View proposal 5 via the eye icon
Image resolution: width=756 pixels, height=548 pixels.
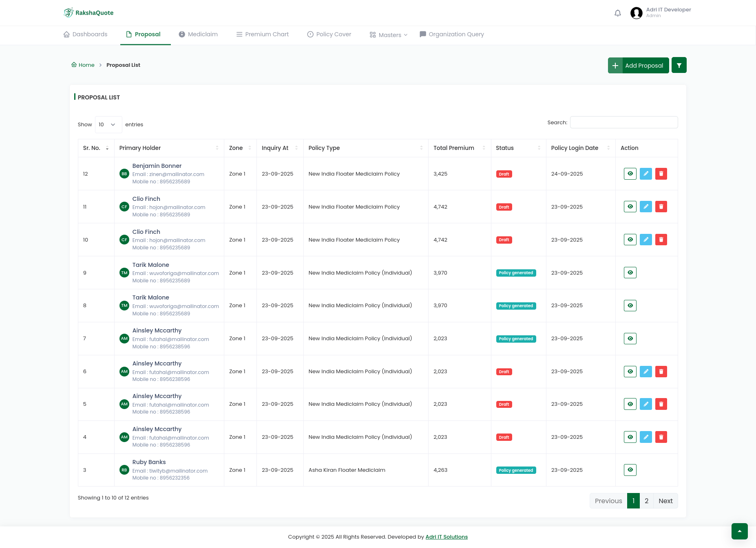click(630, 404)
